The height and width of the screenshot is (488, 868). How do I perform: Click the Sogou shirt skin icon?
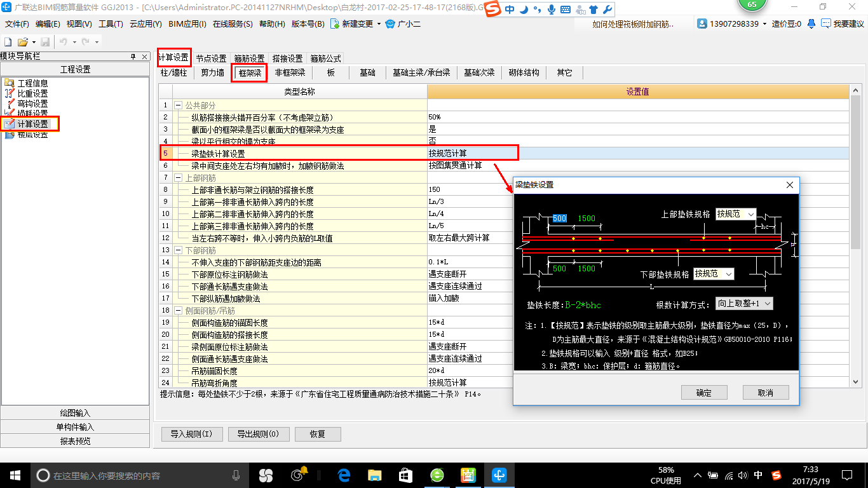[593, 9]
